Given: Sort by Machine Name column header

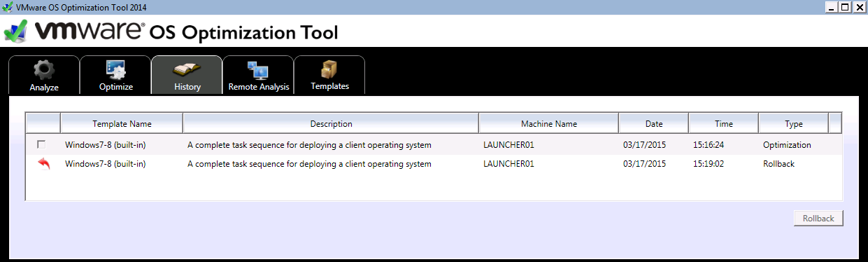Looking at the screenshot, I should (x=549, y=124).
